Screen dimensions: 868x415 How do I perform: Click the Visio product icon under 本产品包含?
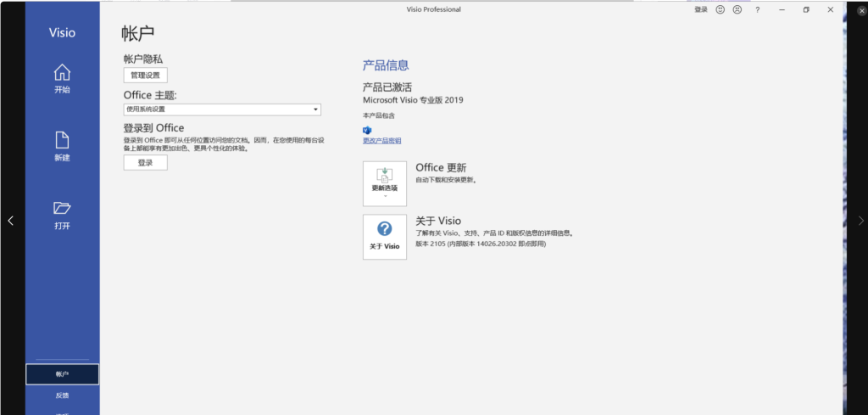click(x=367, y=130)
